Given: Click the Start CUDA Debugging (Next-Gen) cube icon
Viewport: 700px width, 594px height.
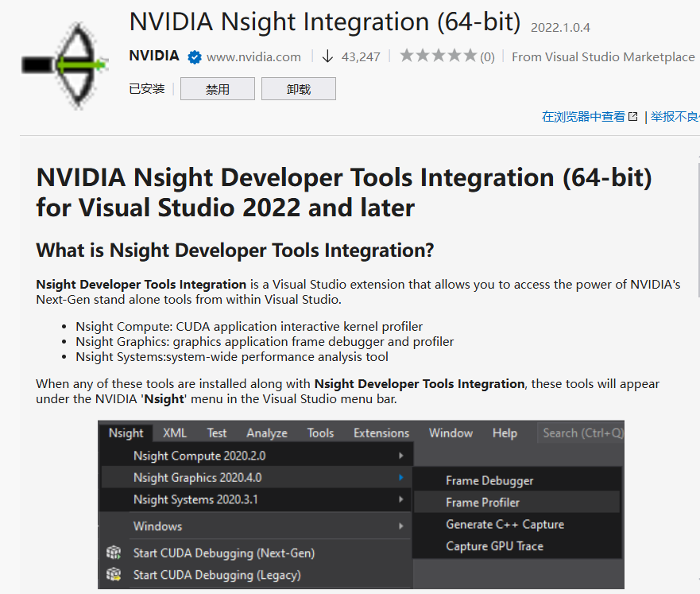Looking at the screenshot, I should [x=114, y=552].
